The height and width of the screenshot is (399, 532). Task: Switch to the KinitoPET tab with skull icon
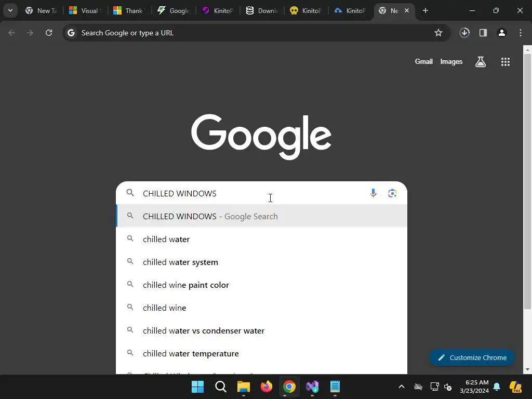click(305, 10)
